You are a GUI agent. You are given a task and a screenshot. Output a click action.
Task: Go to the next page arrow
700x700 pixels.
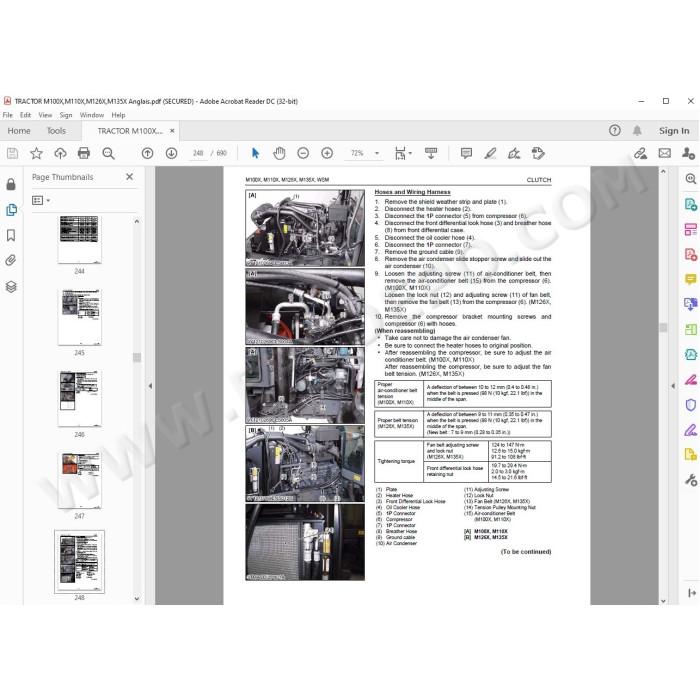171,154
